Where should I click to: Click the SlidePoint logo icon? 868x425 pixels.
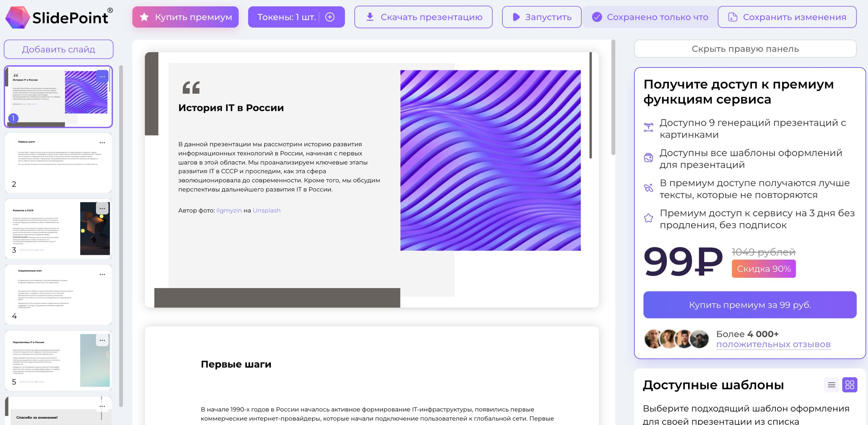pyautogui.click(x=18, y=17)
